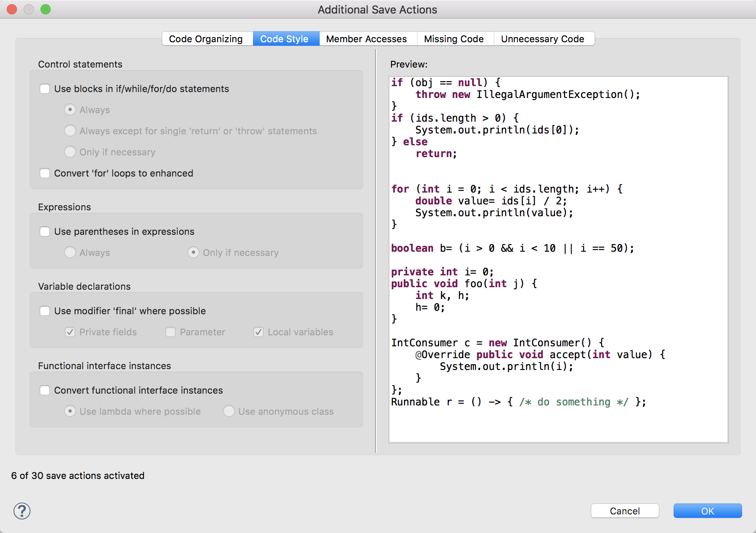Screen dimensions: 756x533
Task: Toggle the Local variables checkbox
Action: click(258, 332)
